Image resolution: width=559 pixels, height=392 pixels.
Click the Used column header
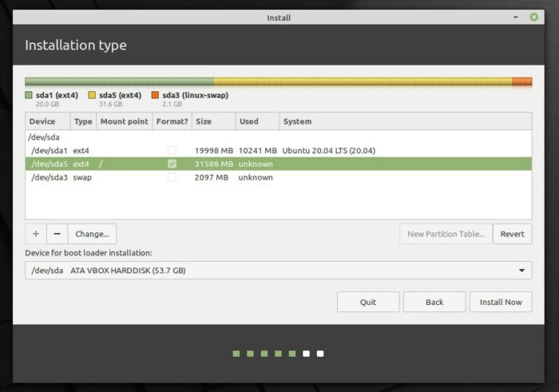257,121
